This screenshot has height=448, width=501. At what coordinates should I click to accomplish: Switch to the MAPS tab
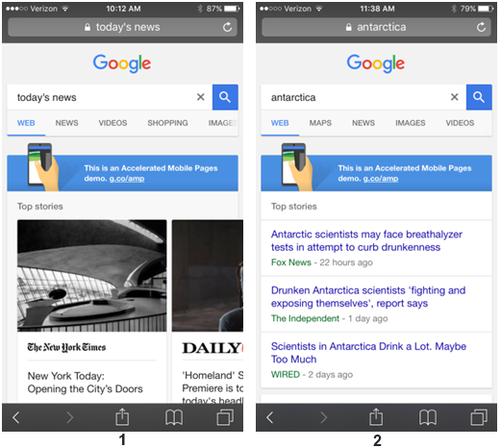320,123
